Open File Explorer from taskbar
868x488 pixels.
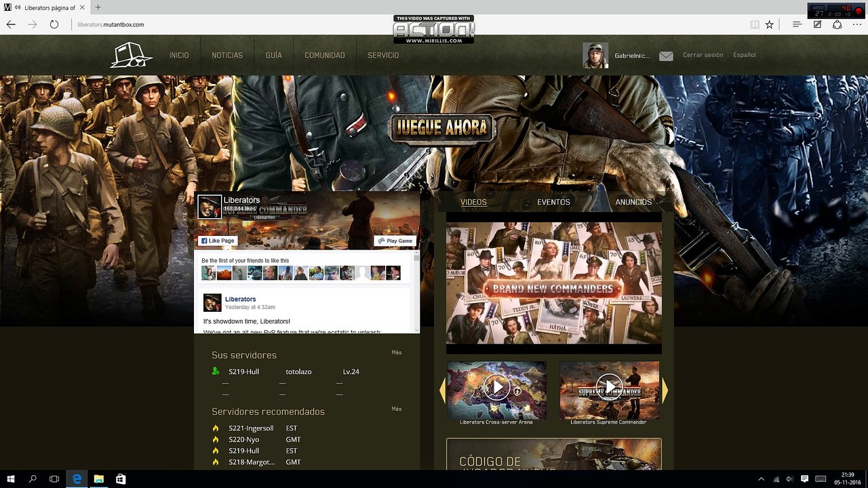pyautogui.click(x=98, y=479)
